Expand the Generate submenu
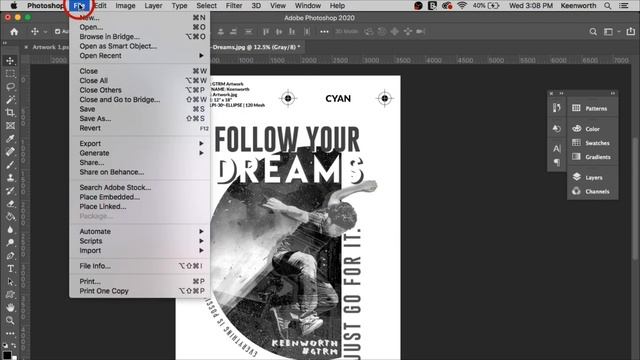 [x=140, y=153]
